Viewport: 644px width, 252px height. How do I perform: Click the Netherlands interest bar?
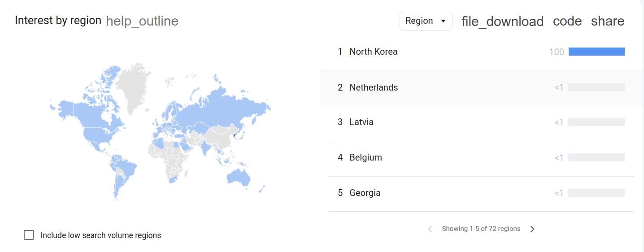596,87
